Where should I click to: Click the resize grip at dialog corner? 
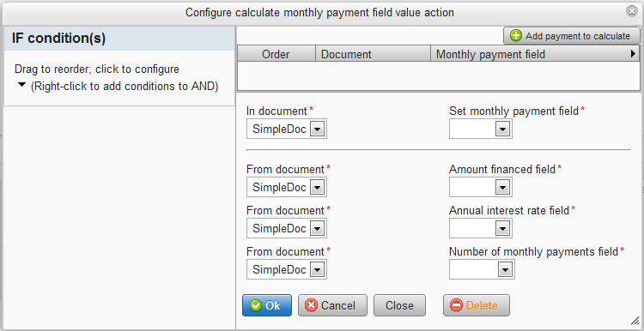pos(635,322)
